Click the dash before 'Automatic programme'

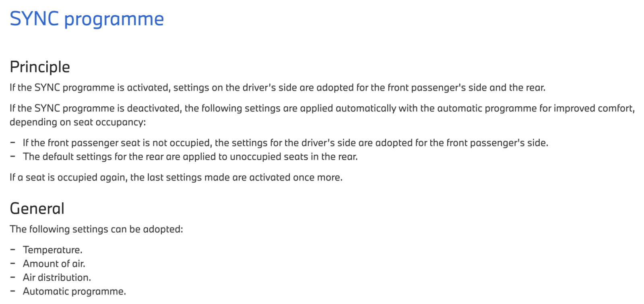(13, 291)
